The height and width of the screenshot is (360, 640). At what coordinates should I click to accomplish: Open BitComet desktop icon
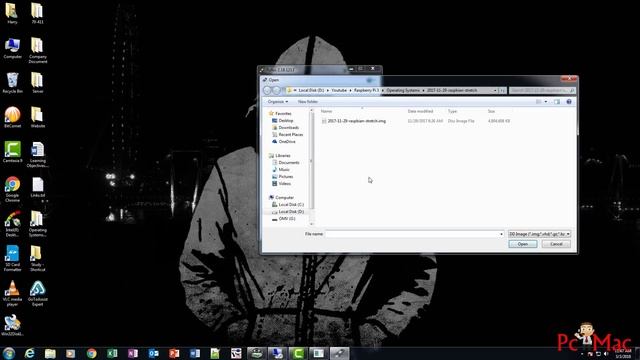(12, 118)
